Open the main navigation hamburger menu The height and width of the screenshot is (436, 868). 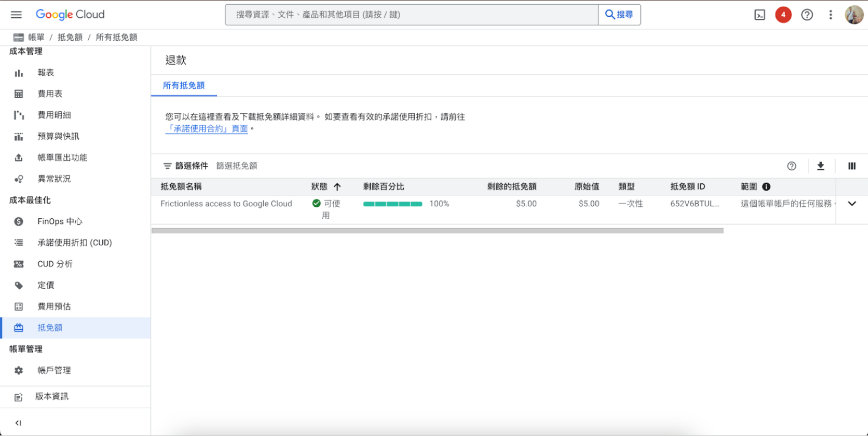[16, 15]
